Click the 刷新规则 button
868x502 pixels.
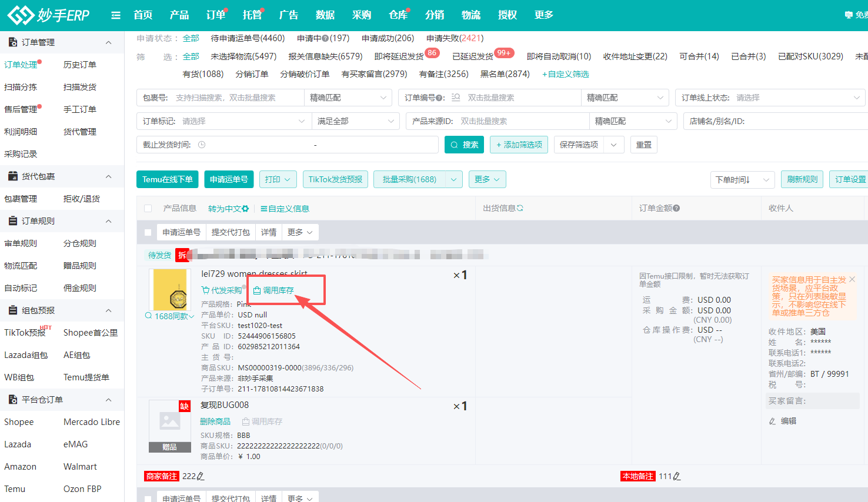click(x=802, y=179)
